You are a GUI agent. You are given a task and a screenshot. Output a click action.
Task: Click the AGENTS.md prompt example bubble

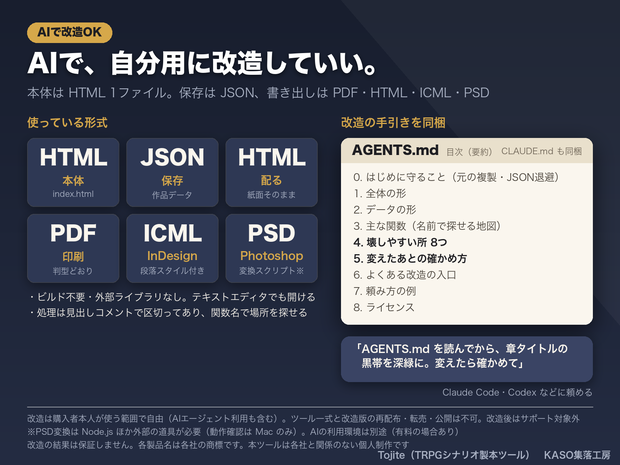pyautogui.click(x=467, y=359)
